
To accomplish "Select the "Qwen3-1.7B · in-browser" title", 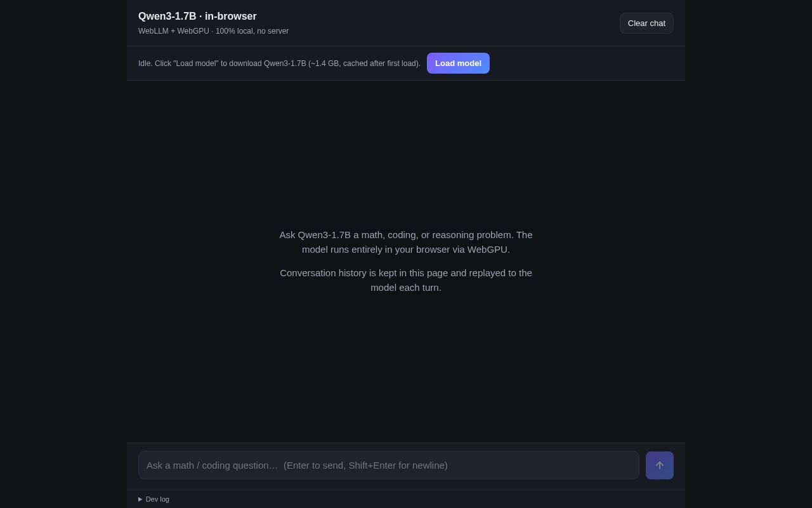I will point(197,17).
